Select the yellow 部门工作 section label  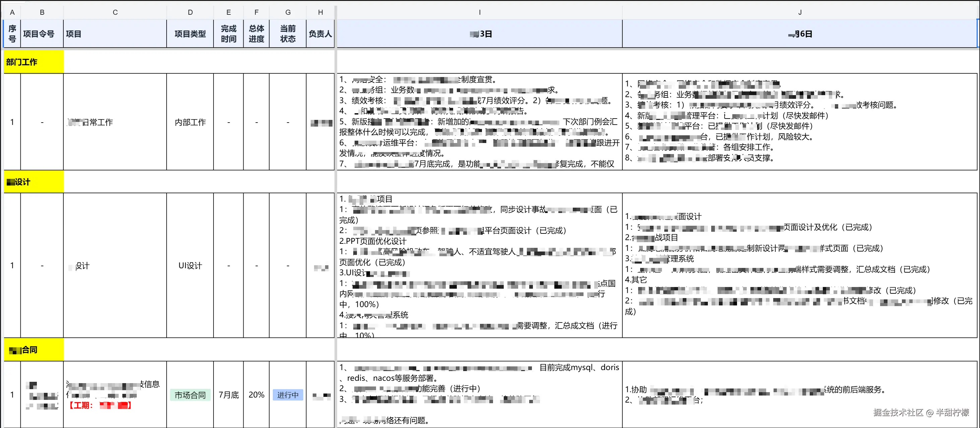point(34,62)
